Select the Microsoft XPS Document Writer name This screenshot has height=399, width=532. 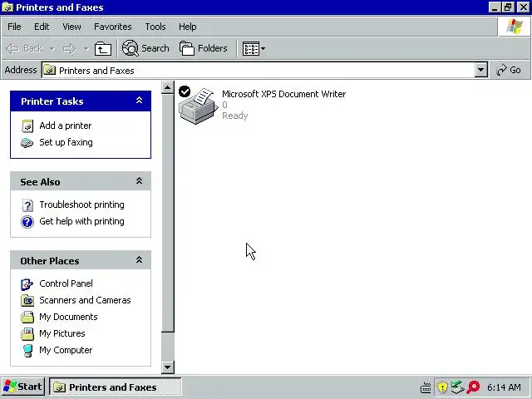283,94
